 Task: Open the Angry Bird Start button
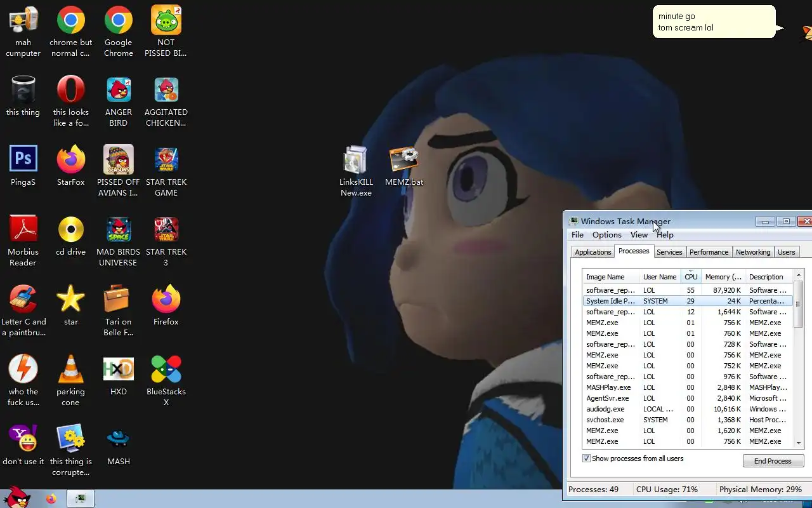point(18,498)
